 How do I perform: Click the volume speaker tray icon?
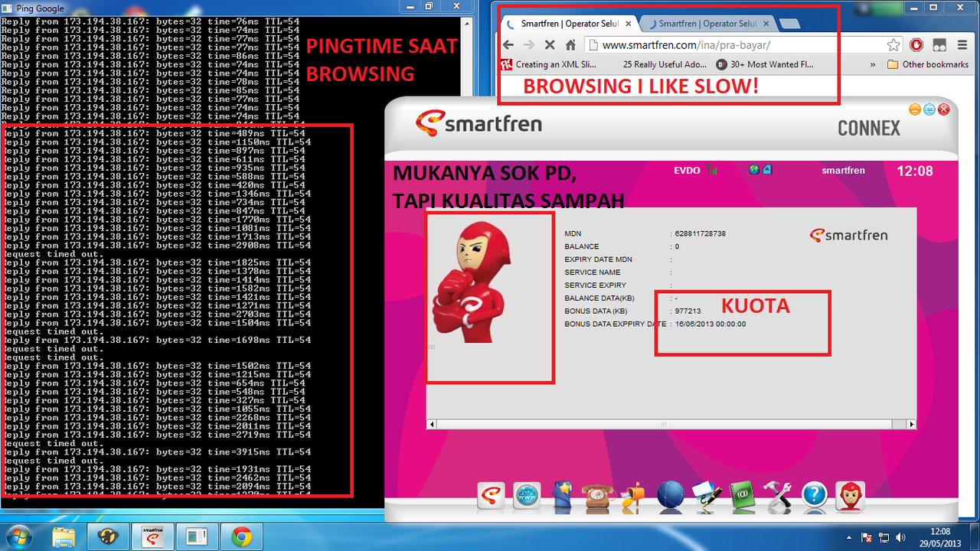point(900,537)
